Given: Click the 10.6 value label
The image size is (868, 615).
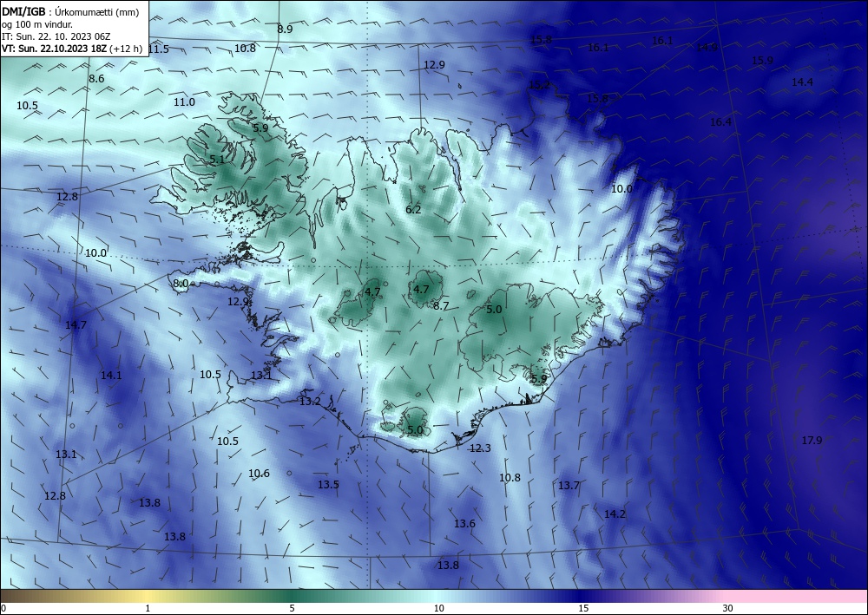Looking at the screenshot, I should (x=259, y=474).
